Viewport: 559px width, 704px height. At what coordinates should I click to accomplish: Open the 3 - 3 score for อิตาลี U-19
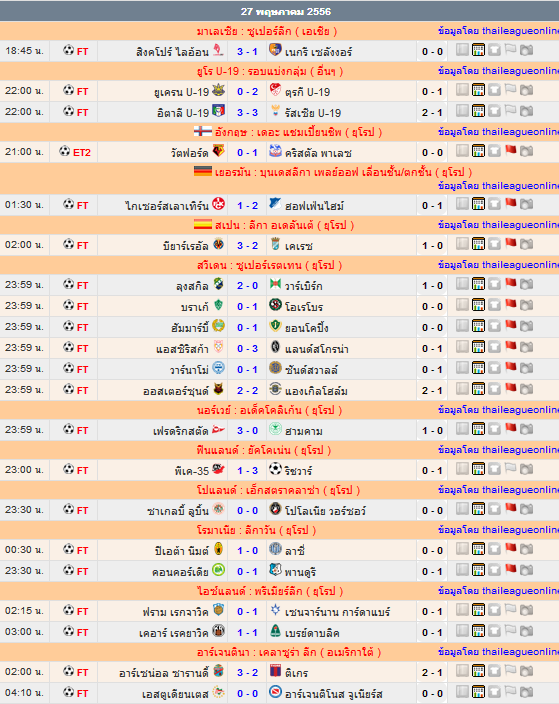[x=247, y=112]
